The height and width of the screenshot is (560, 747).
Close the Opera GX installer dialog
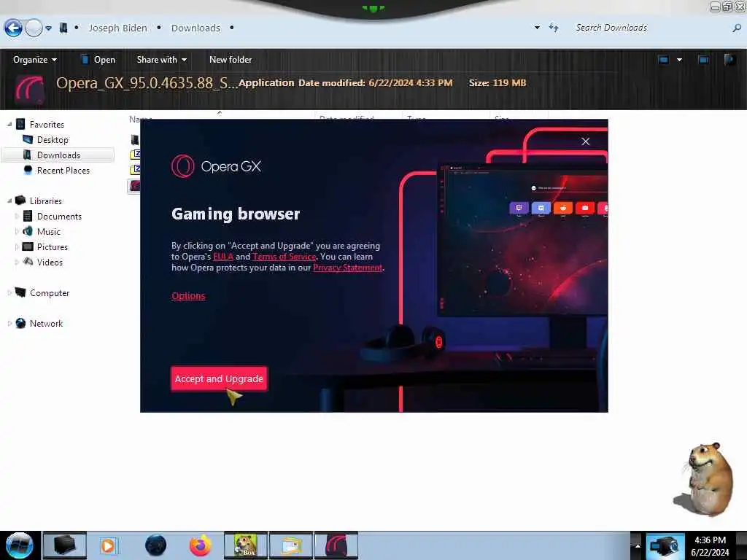point(586,141)
